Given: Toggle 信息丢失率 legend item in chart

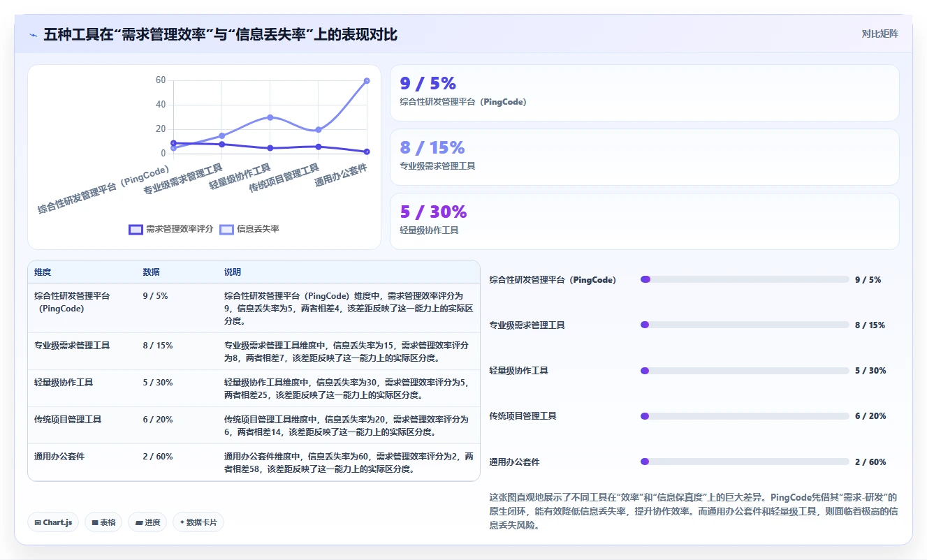Looking at the screenshot, I should (249, 229).
